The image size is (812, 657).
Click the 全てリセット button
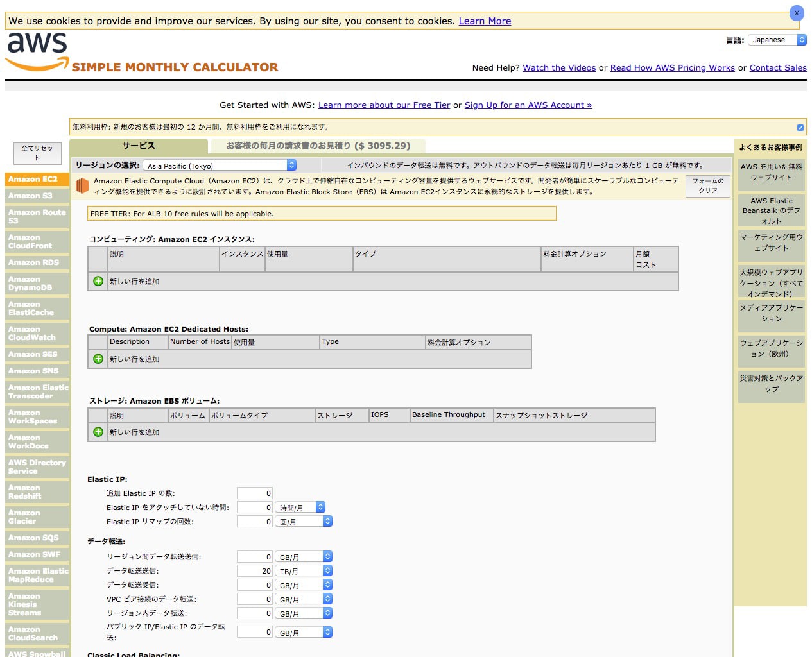(x=37, y=153)
